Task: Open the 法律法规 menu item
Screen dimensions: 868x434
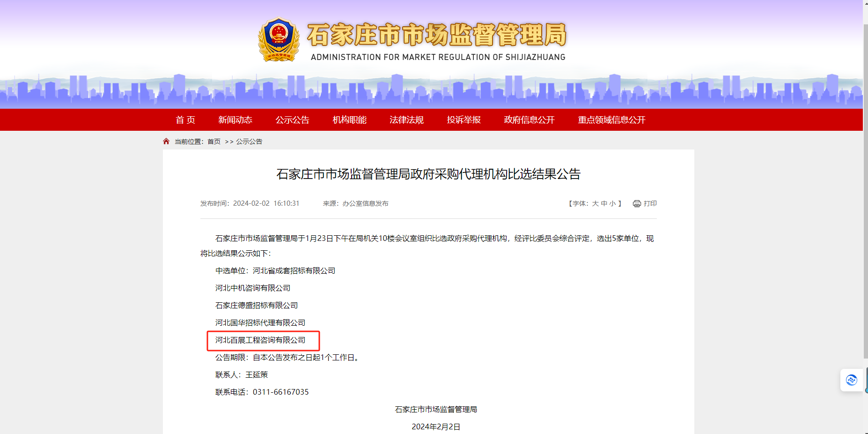Action: click(x=406, y=120)
